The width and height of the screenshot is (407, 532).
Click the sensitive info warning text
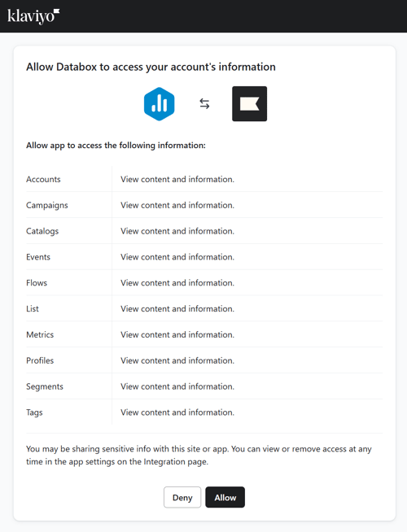pyautogui.click(x=199, y=455)
